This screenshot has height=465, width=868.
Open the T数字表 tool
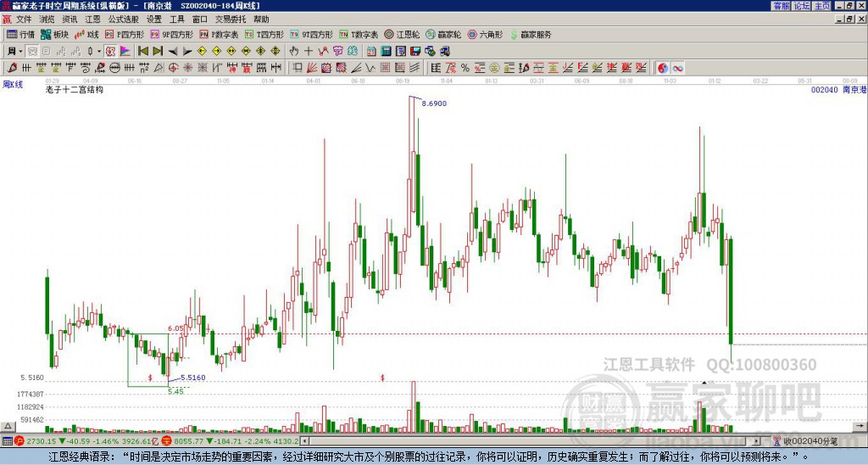(x=359, y=34)
